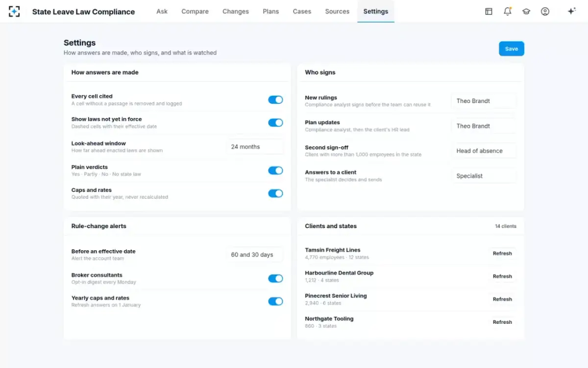
Task: Click the Clients and states heading
Action: 331,226
